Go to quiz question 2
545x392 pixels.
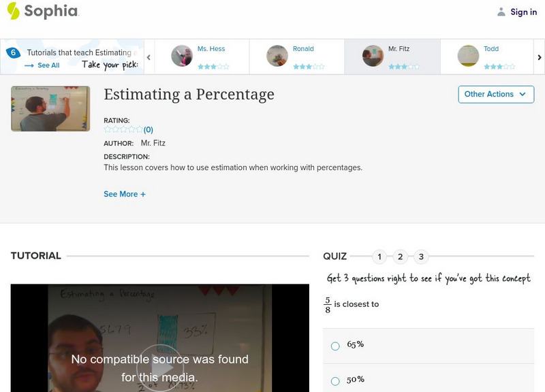coord(401,257)
